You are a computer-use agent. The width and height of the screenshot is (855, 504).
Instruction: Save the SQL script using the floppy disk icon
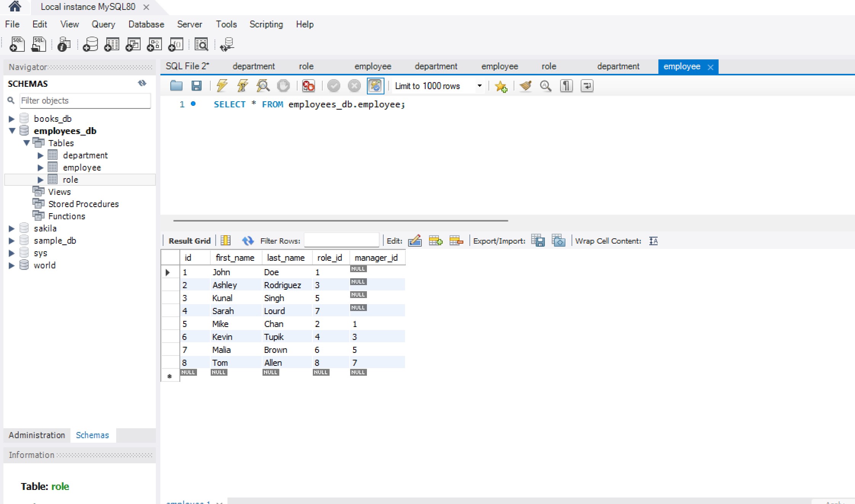click(196, 86)
